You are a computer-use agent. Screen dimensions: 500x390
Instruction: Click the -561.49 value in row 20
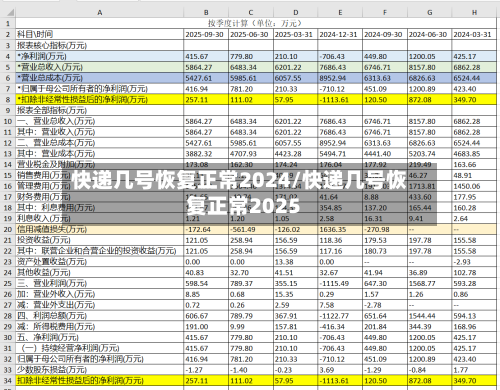coord(243,229)
